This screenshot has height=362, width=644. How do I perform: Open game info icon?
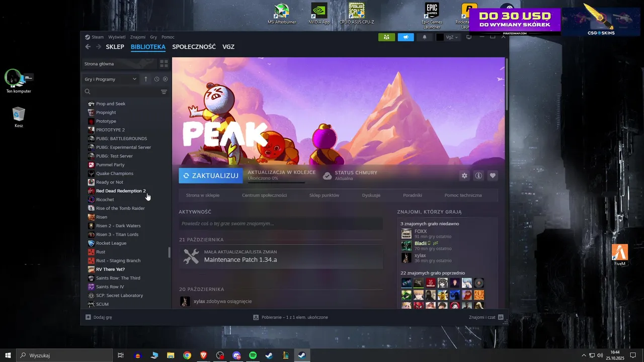click(478, 175)
